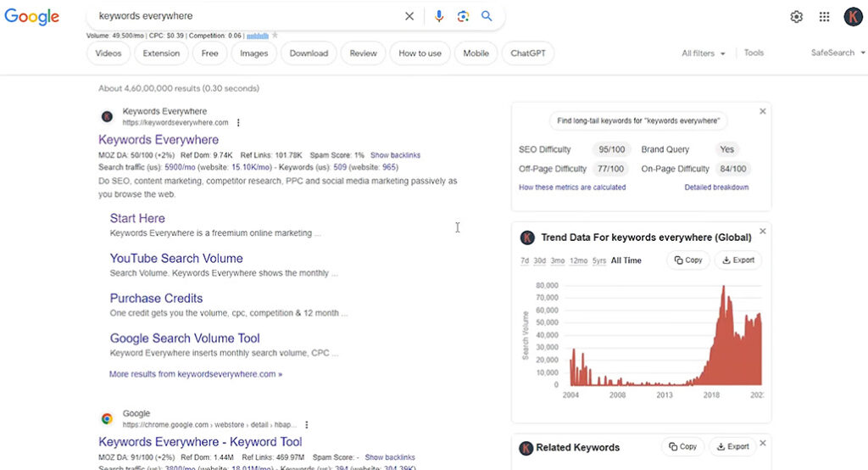
Task: Set trend range to All Time
Action: [x=626, y=260]
